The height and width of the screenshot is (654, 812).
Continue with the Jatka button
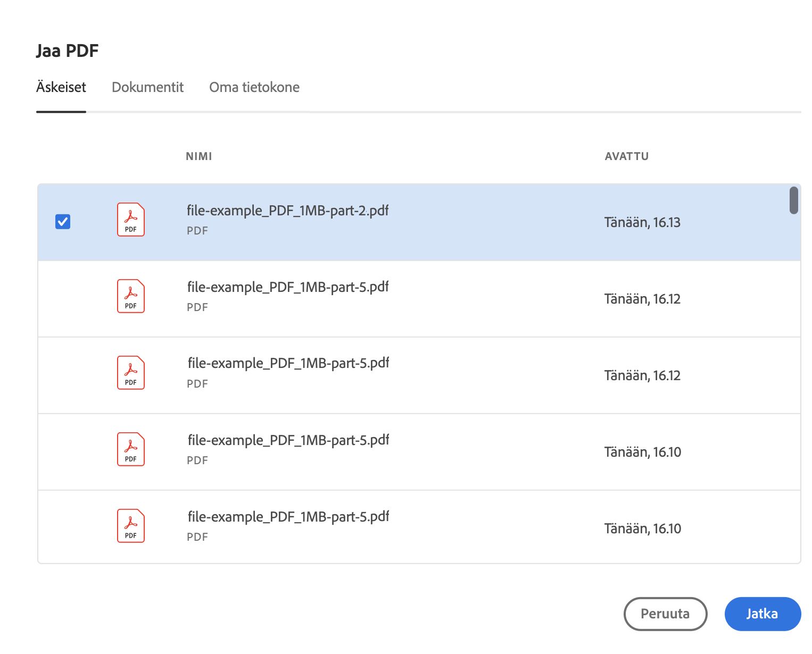pyautogui.click(x=763, y=614)
